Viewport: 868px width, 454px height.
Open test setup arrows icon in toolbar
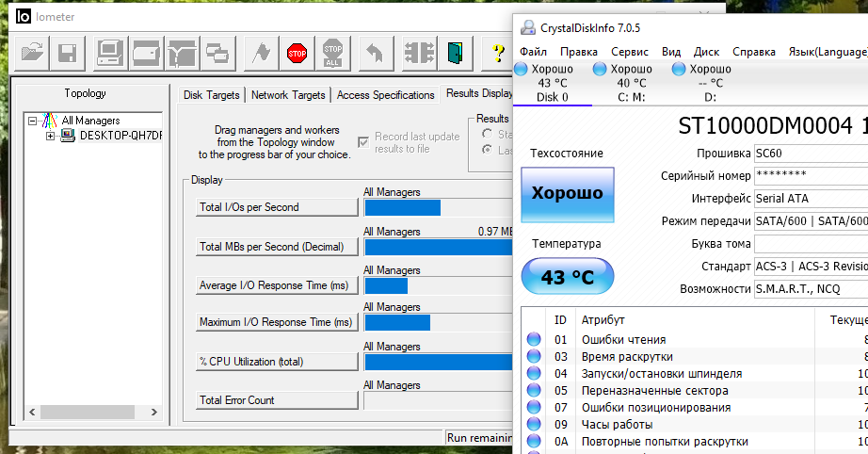pos(419,54)
